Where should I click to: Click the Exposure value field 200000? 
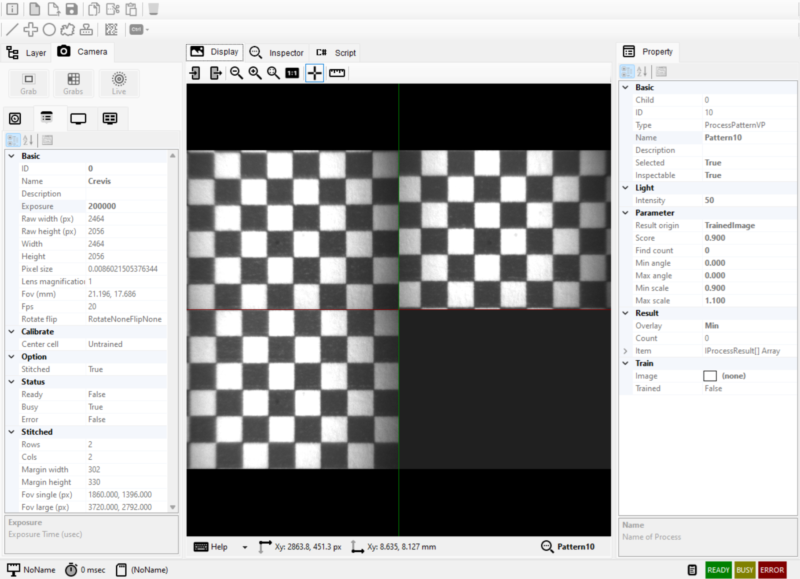tap(102, 206)
